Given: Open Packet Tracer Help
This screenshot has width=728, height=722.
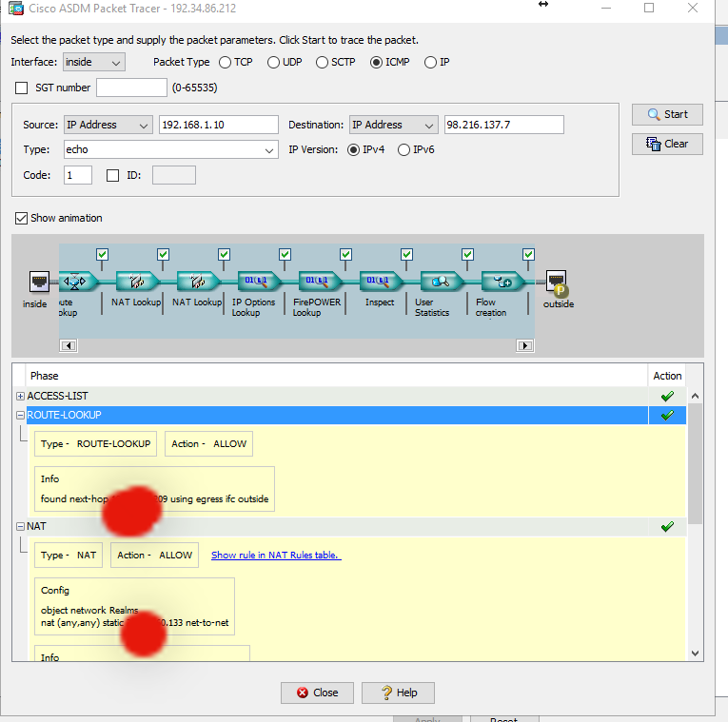Looking at the screenshot, I should click(x=399, y=693).
